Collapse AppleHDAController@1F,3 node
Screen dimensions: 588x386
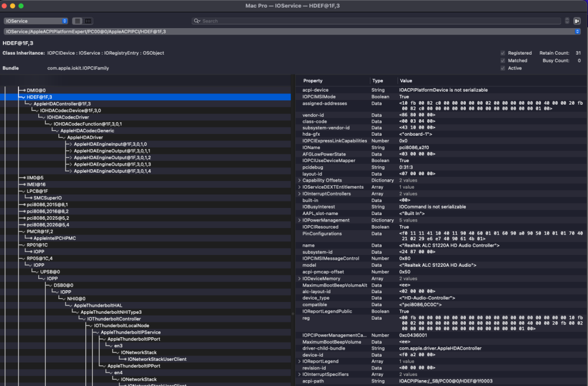coord(30,104)
